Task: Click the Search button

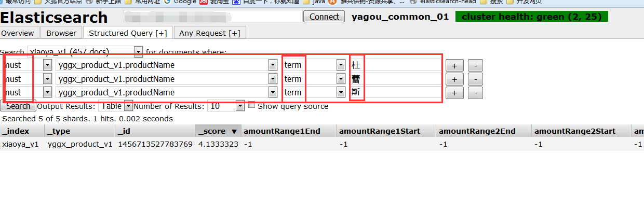Action: [x=18, y=106]
